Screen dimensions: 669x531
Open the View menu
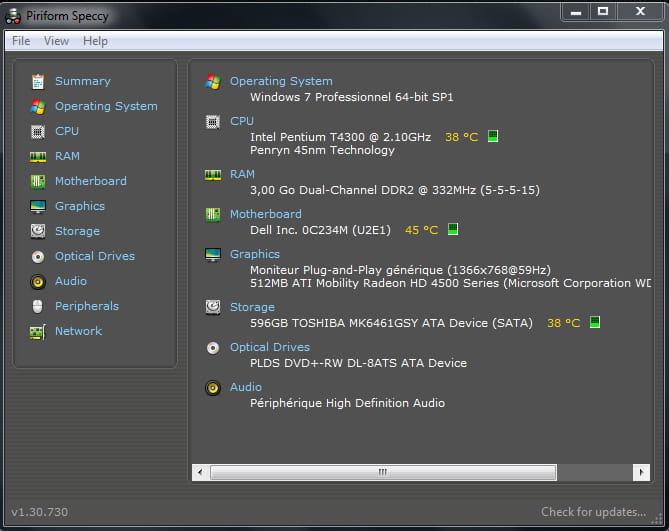[x=56, y=41]
